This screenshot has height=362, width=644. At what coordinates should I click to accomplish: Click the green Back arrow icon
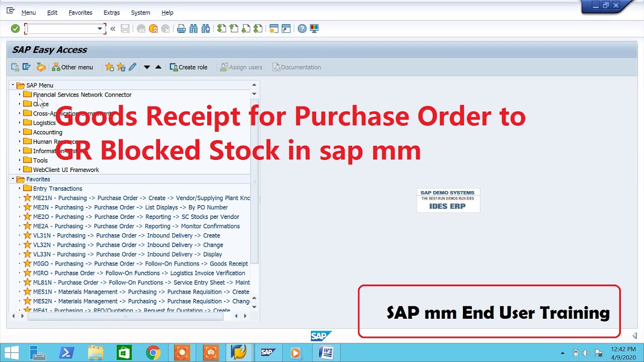coord(141,29)
